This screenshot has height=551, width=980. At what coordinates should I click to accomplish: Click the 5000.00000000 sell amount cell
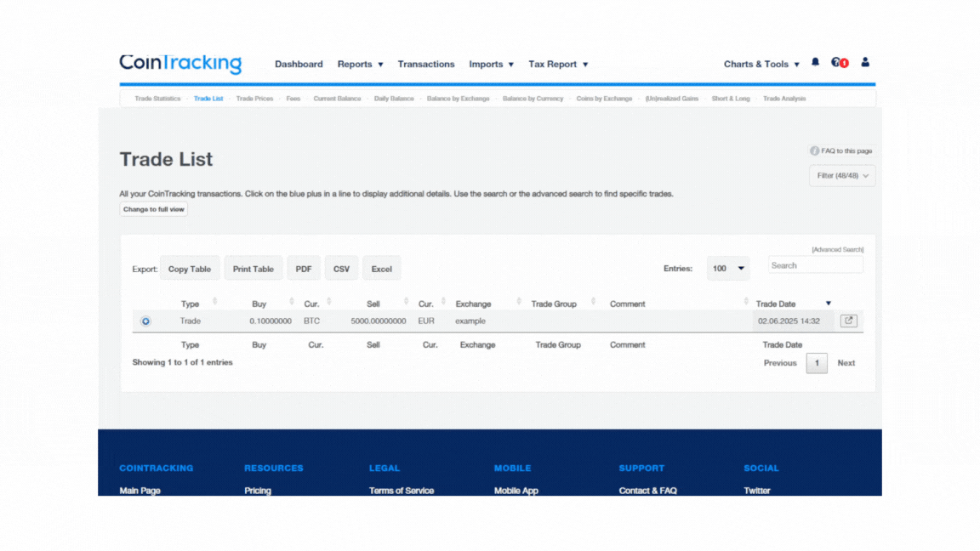[378, 321]
